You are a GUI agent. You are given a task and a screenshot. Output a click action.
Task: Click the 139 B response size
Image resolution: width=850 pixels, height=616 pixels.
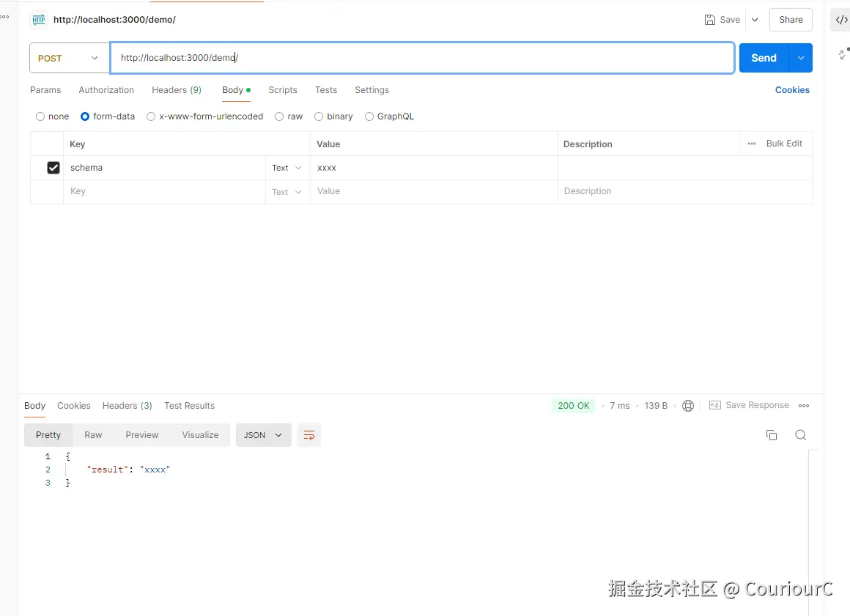coord(656,406)
